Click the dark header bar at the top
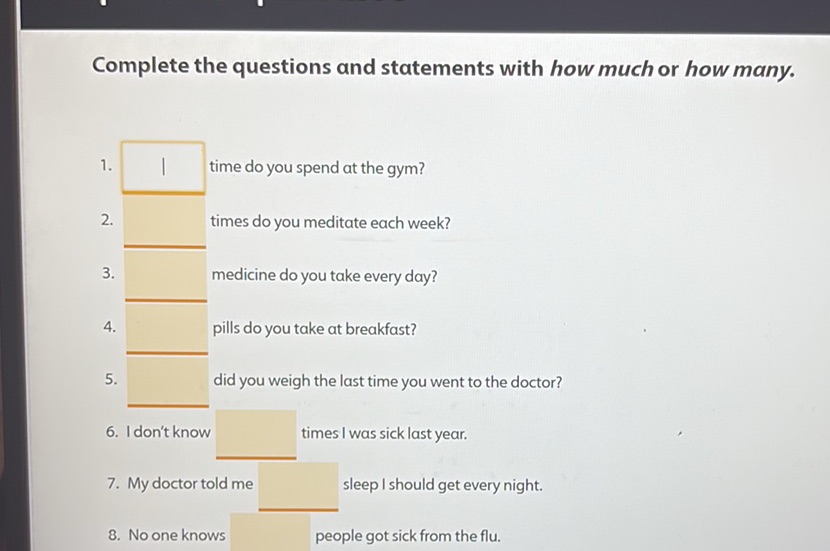The image size is (830, 551). coord(423,14)
